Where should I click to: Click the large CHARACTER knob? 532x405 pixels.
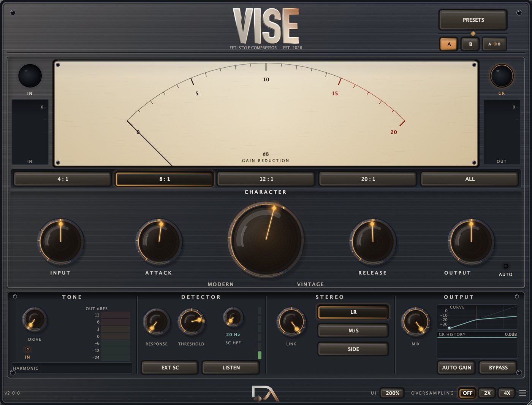(x=266, y=240)
